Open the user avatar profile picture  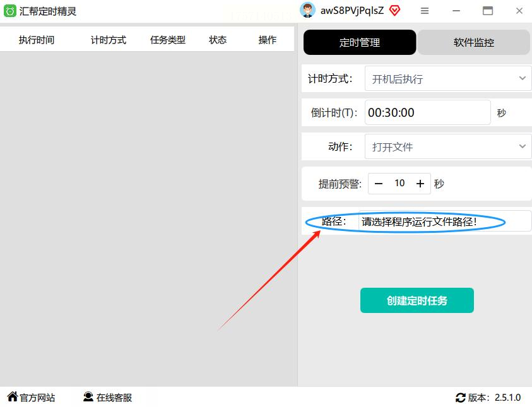tap(307, 10)
